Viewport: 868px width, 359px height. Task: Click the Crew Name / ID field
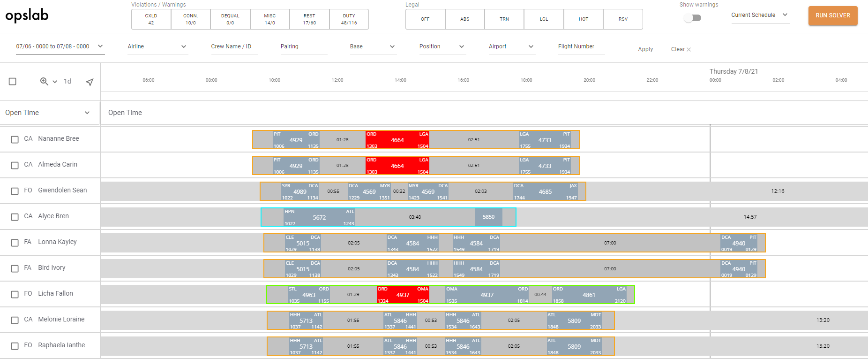tap(234, 46)
